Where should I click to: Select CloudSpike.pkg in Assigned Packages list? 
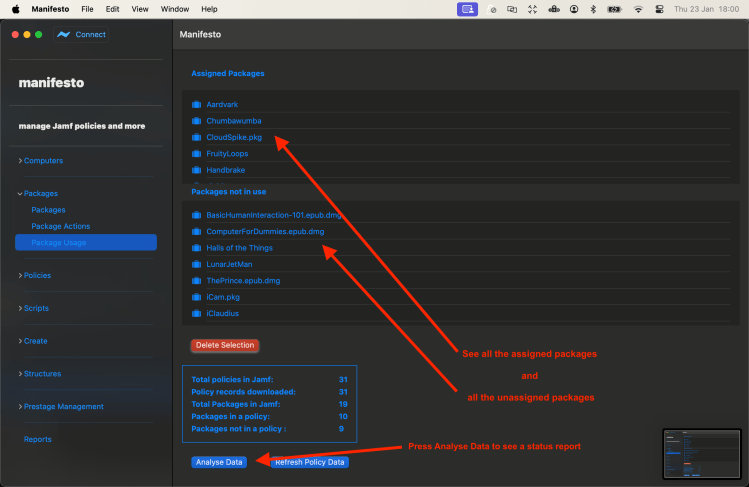(x=233, y=137)
